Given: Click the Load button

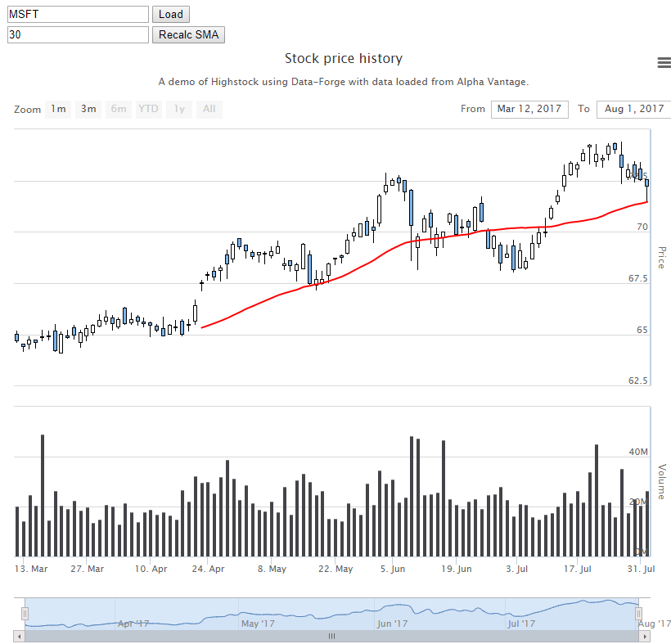Looking at the screenshot, I should click(171, 14).
